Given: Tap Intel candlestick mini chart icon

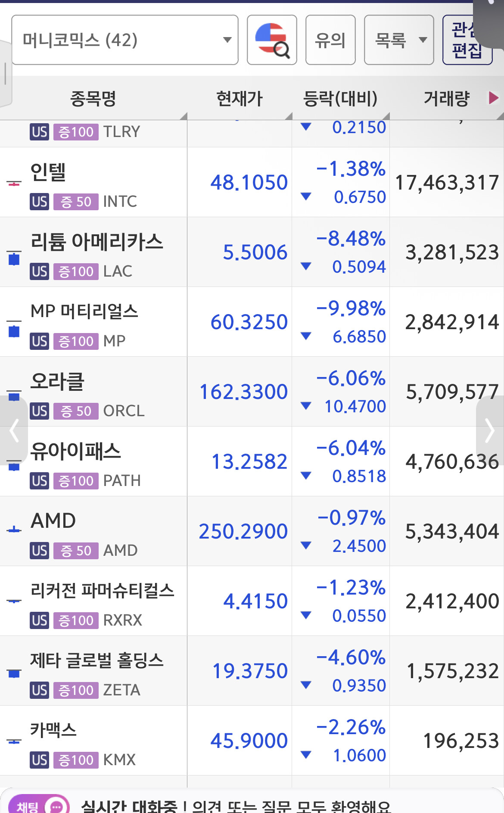Looking at the screenshot, I should click(14, 184).
